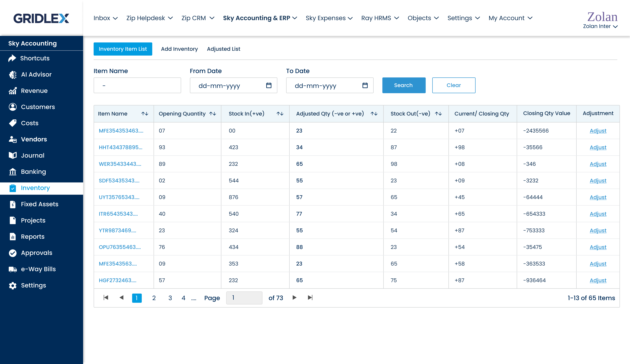The width and height of the screenshot is (630, 364).
Task: Expand the Sky Accounting & ERP dropdown
Action: (x=260, y=18)
